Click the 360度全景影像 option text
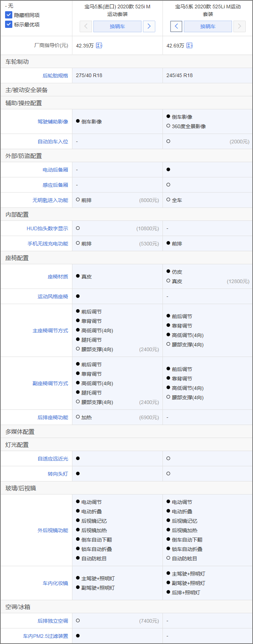 pyautogui.click(x=189, y=126)
